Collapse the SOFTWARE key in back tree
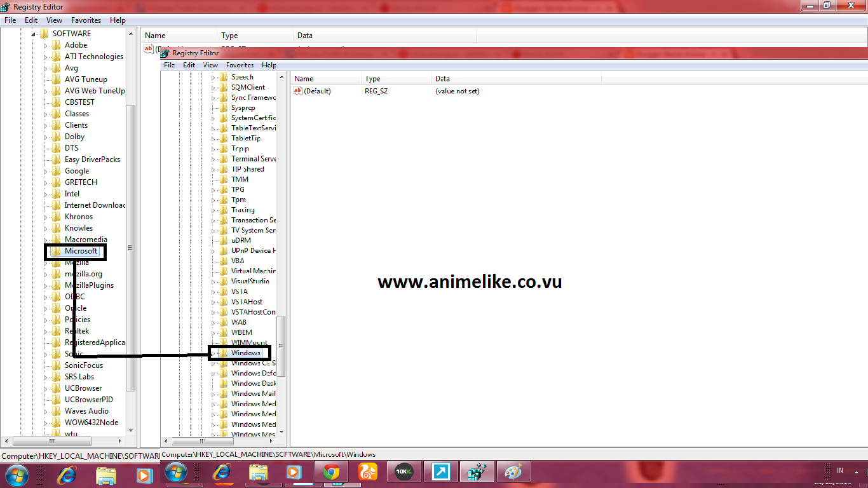The image size is (868, 488). (x=33, y=34)
